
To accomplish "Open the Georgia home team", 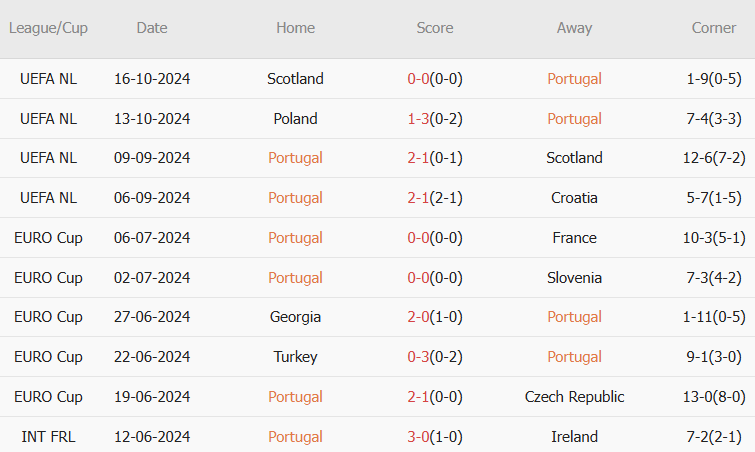I will [295, 317].
